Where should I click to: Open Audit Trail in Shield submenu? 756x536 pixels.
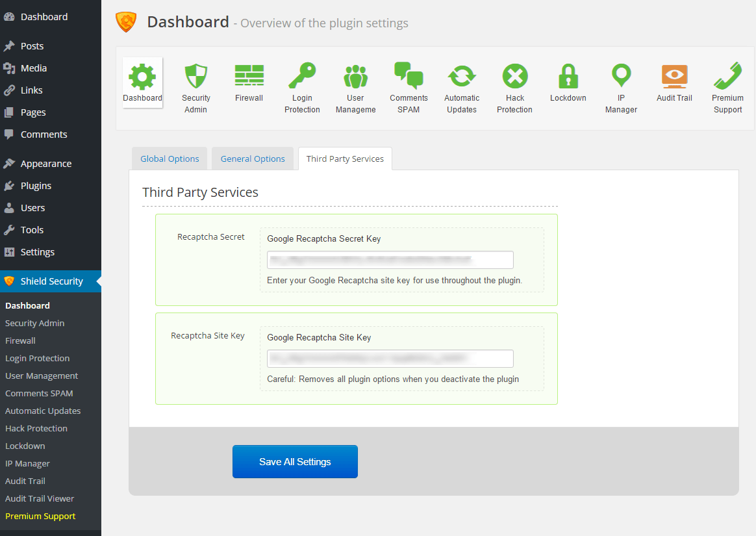[x=25, y=481]
